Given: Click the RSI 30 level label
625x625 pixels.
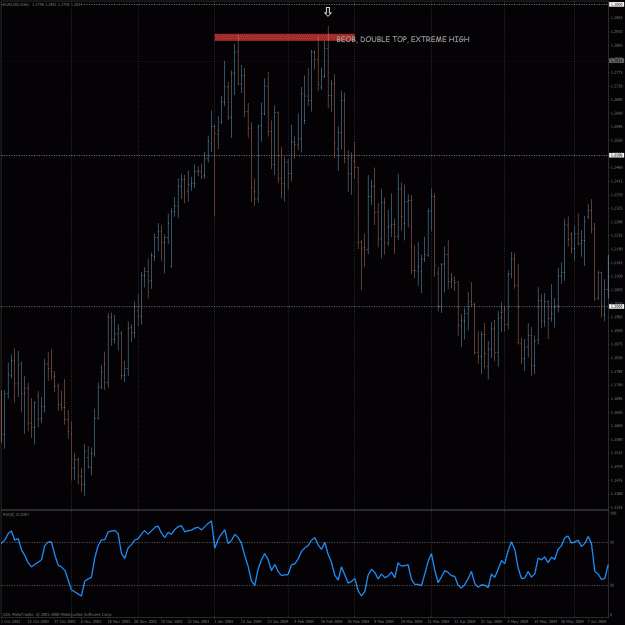Looking at the screenshot, I should [612, 585].
